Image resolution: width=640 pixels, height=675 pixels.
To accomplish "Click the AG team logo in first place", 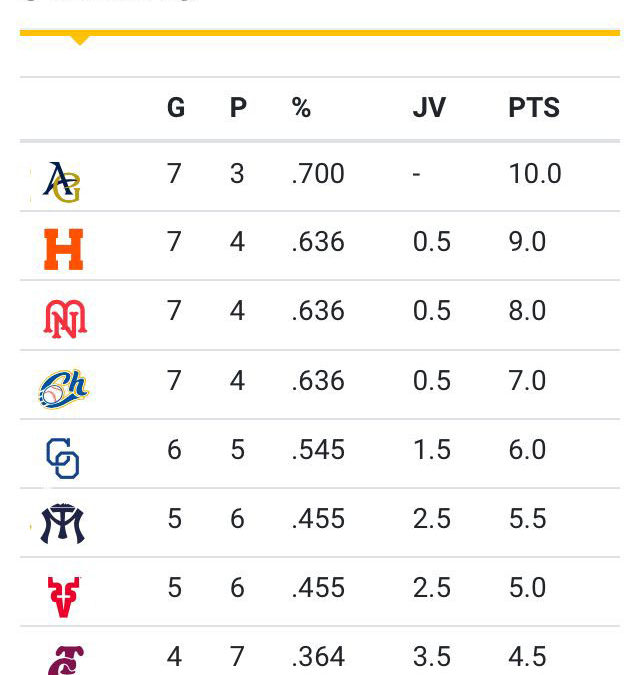I will pyautogui.click(x=62, y=182).
